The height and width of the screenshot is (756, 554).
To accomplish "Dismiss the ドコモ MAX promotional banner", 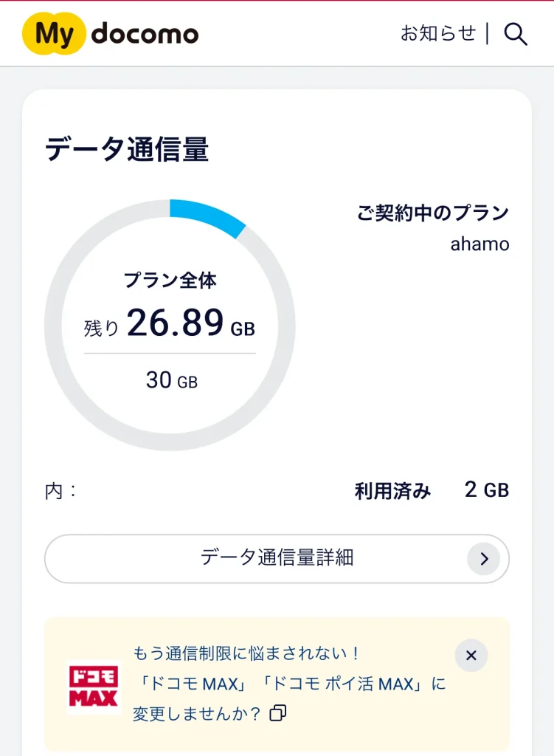I will tap(471, 656).
